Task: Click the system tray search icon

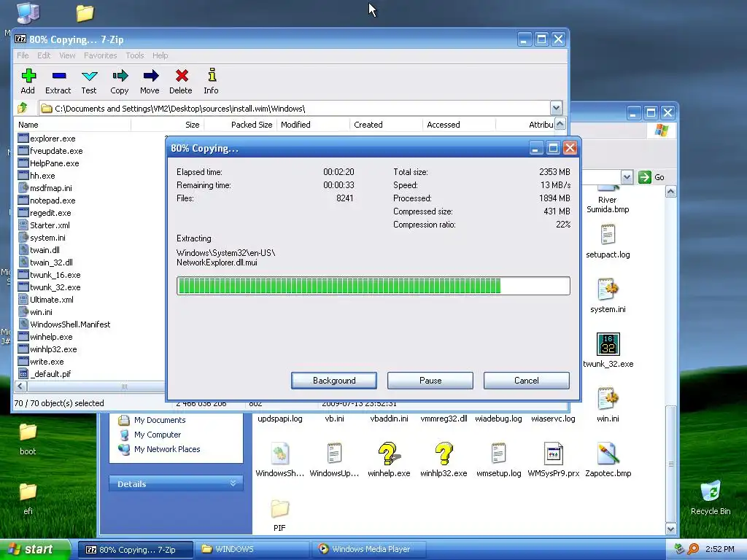Action: [x=694, y=549]
